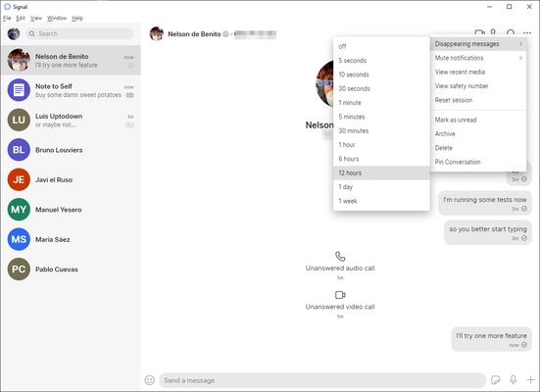Click message "so you better start typing"

(488, 233)
